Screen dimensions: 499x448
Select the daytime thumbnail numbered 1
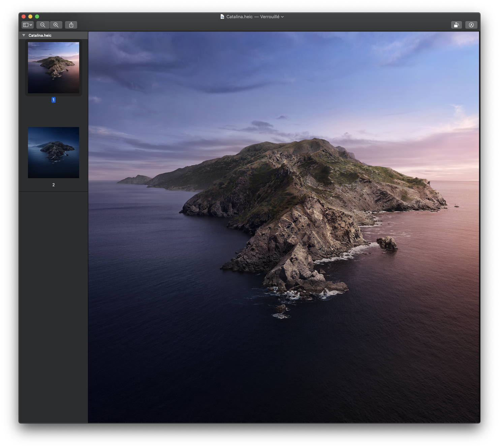click(54, 68)
